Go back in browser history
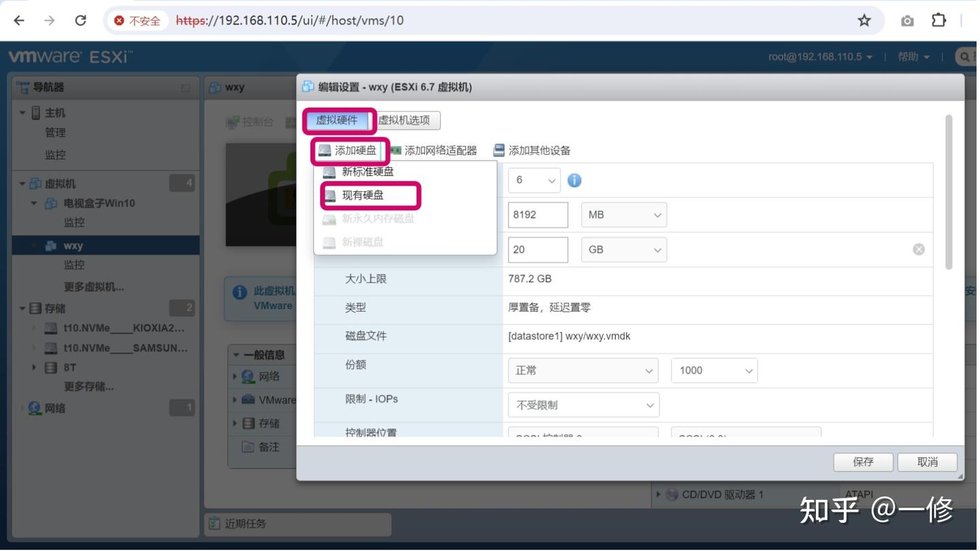The image size is (980, 551). 19,20
